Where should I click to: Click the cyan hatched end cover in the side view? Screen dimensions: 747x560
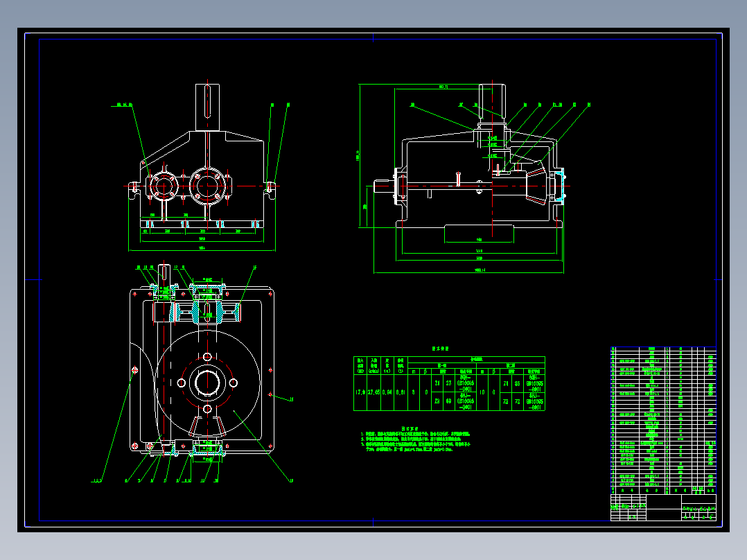pyautogui.click(x=563, y=186)
